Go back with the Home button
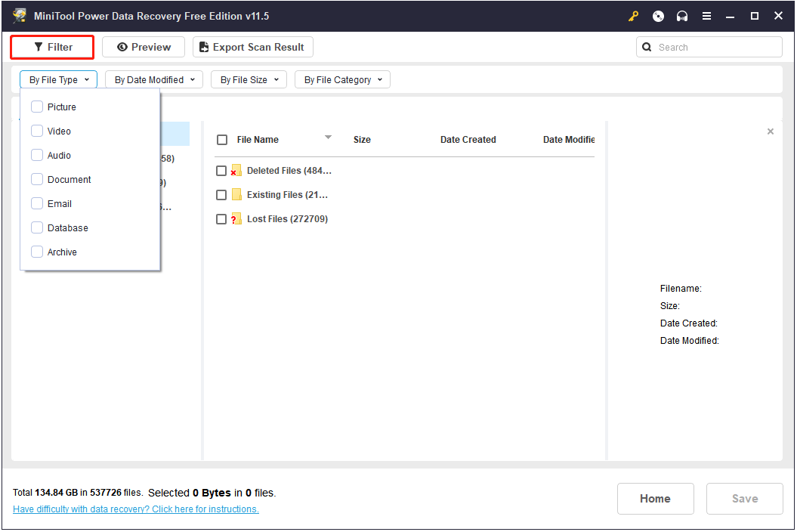This screenshot has height=532, width=797. [x=655, y=499]
